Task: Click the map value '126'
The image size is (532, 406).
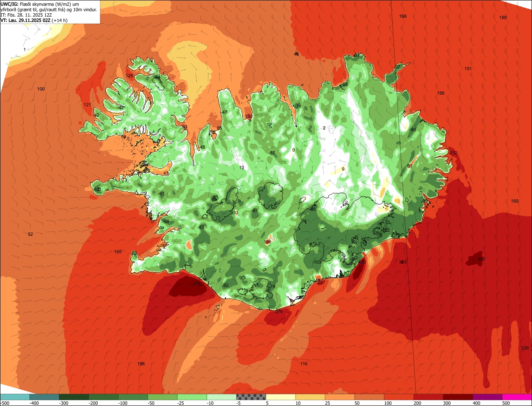Action: point(130,76)
